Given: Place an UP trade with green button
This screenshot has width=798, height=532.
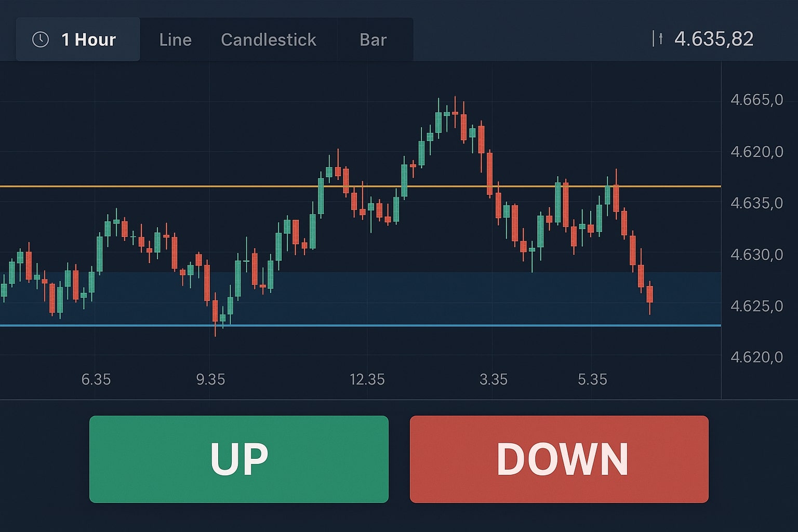Looking at the screenshot, I should [239, 459].
